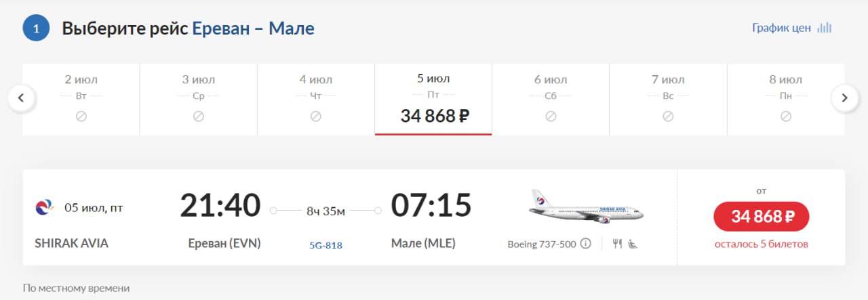Screen dimensions: 868x300
Task: Click the step 1 circle badge
Action: (36, 28)
